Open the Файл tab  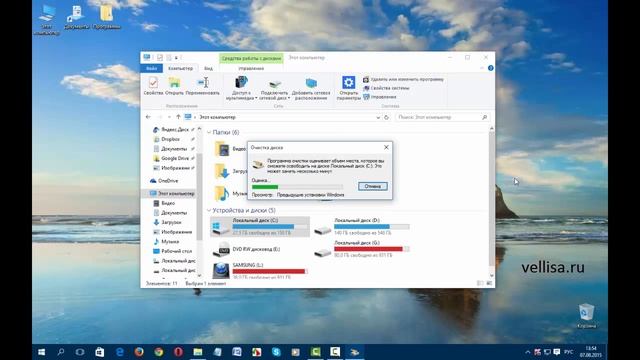click(x=151, y=68)
